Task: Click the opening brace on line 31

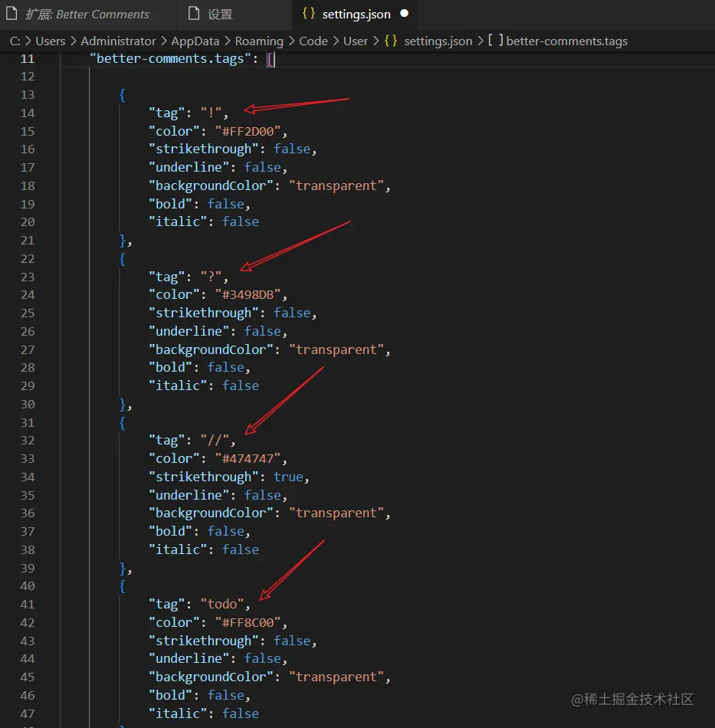Action: (123, 422)
